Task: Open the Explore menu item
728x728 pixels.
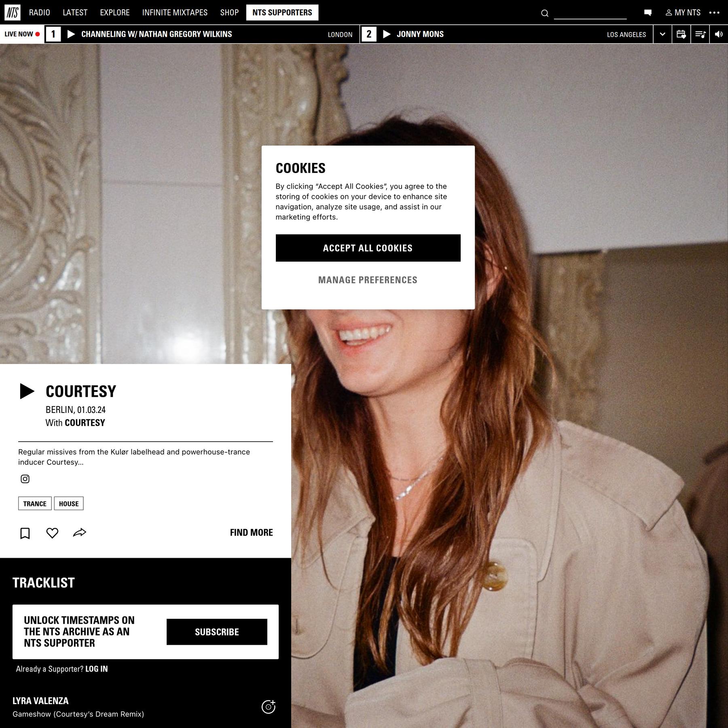Action: 115,13
